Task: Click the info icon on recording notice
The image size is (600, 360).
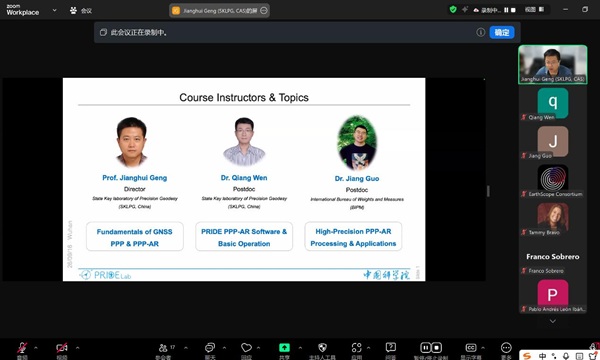Action: [x=481, y=33]
